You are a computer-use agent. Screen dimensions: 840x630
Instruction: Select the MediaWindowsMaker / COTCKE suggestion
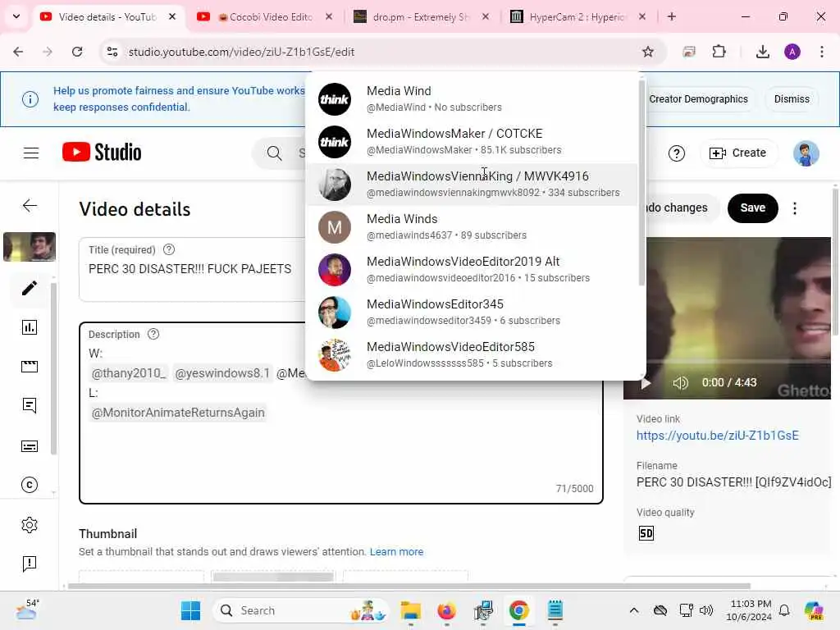tap(472, 142)
